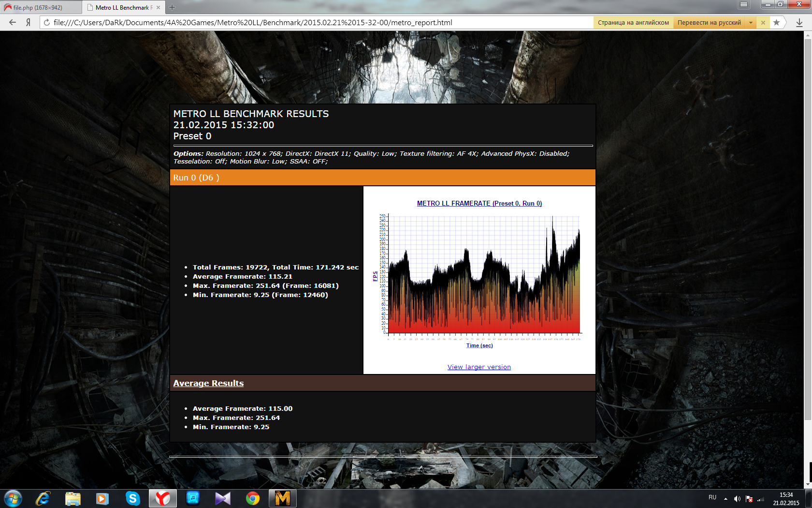Click the scrollbar up arrow
Viewport: 812px width, 508px height.
(808, 35)
